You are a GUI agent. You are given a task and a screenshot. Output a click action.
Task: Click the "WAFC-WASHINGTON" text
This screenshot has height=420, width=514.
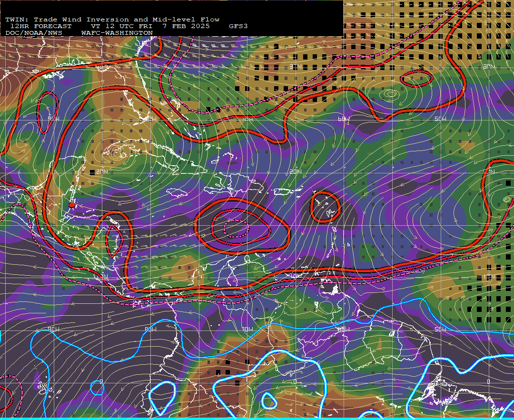[117, 33]
